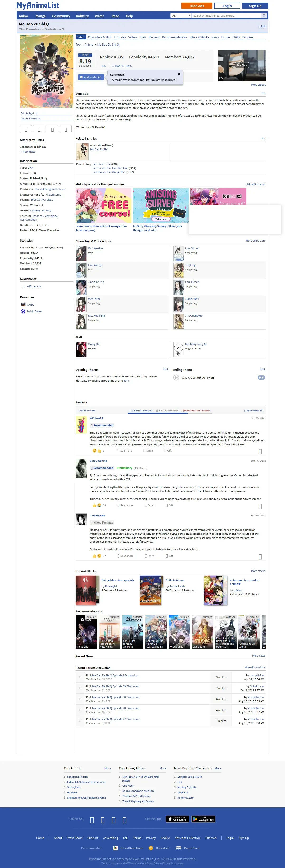Open the Industry navigation menu
285x868 pixels.
(x=82, y=16)
